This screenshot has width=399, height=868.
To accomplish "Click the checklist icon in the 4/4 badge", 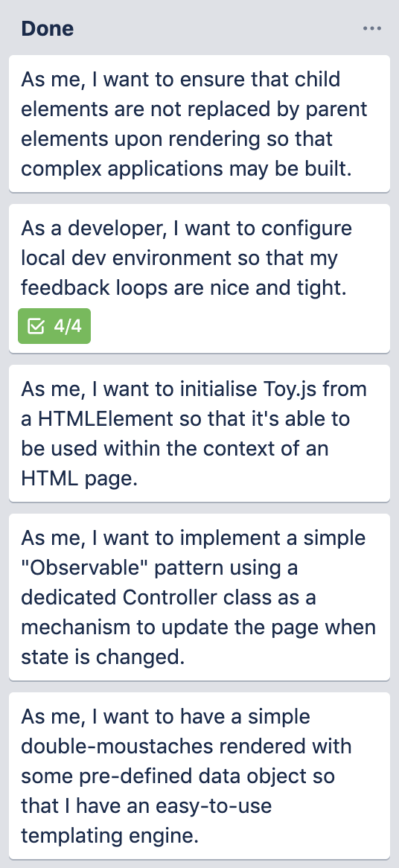I will click(x=36, y=327).
